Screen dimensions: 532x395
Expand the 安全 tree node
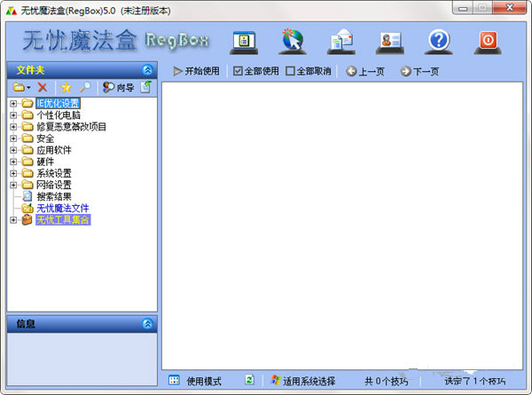point(13,138)
